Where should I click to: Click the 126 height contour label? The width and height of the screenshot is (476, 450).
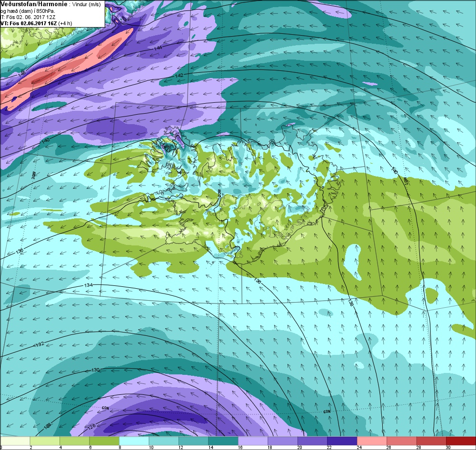(91, 426)
